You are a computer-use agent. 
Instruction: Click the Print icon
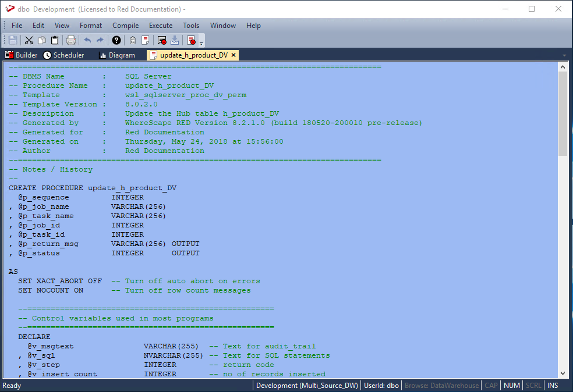click(x=71, y=40)
